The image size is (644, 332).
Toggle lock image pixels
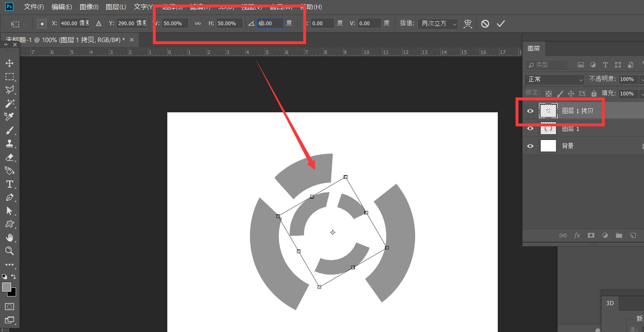click(x=560, y=94)
